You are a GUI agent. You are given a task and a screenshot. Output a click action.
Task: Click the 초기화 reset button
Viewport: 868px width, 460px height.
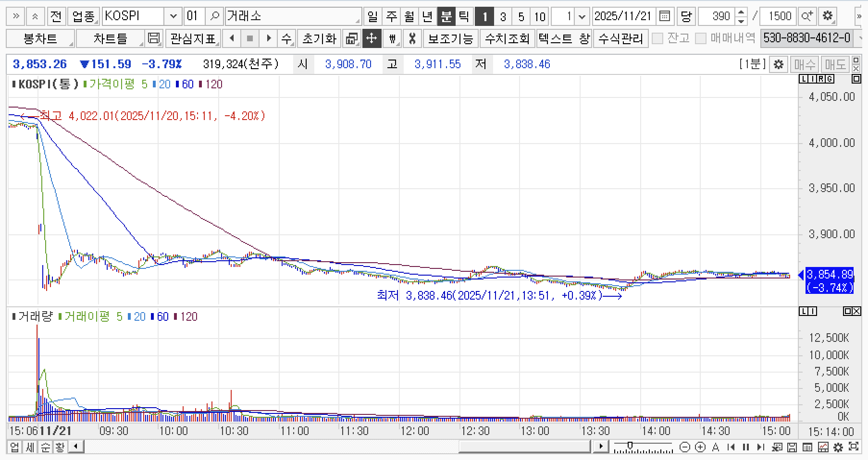click(x=319, y=38)
